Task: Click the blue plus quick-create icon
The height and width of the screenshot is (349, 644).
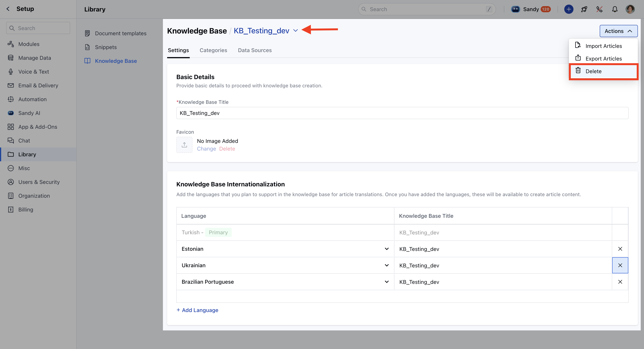Action: 568,9
